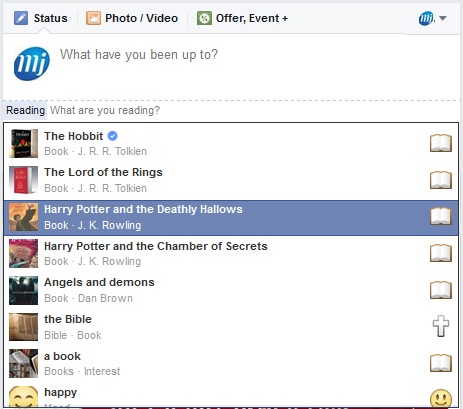Select The Lord of the Rings suggestion
The height and width of the screenshot is (409, 463).
click(x=231, y=180)
